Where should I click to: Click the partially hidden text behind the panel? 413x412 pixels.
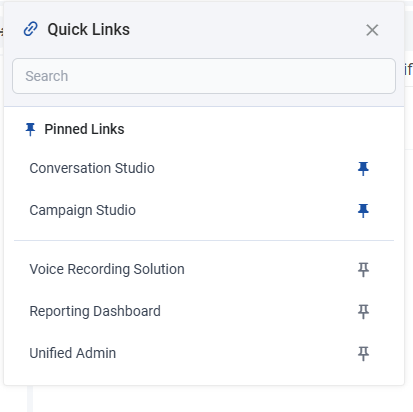(x=409, y=69)
